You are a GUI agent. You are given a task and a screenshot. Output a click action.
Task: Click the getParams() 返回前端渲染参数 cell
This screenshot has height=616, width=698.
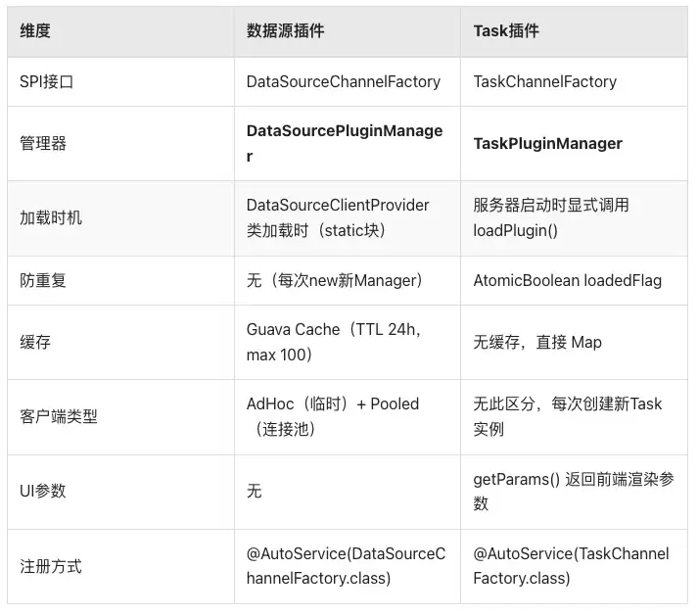coord(574,492)
